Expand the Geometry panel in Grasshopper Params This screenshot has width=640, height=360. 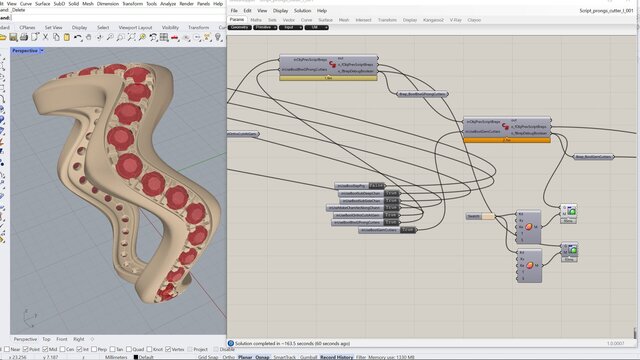[240, 27]
